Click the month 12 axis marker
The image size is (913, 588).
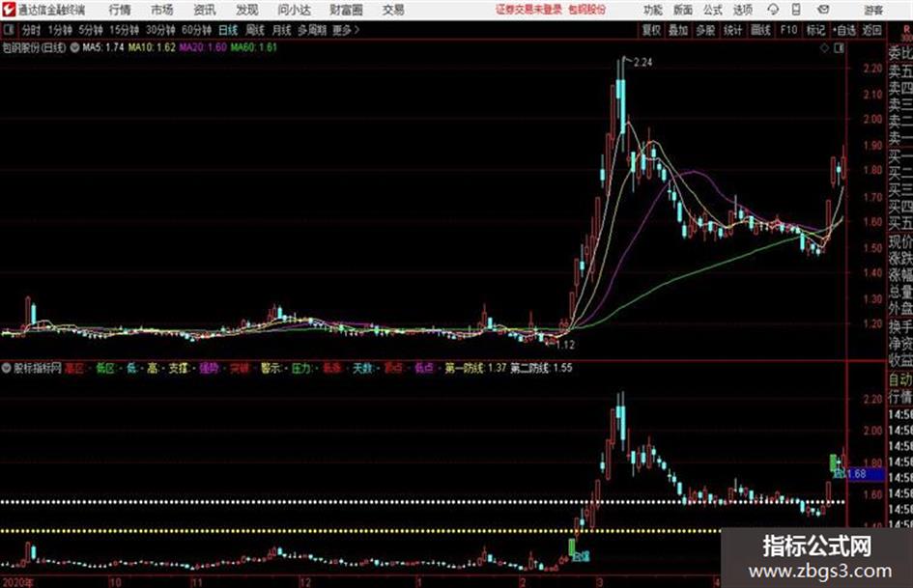click(305, 582)
